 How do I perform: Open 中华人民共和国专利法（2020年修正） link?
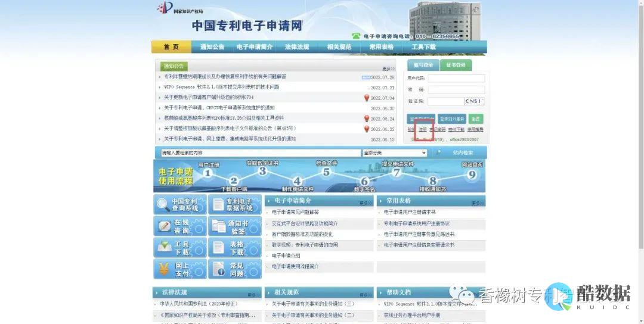coord(199,304)
